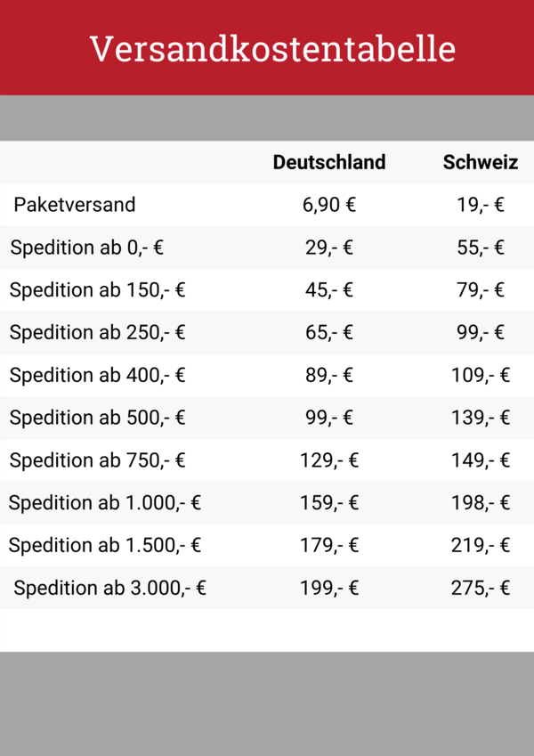Click the 129,- € Deutschland price
Image resolution: width=534 pixels, height=756 pixels.
click(x=329, y=460)
